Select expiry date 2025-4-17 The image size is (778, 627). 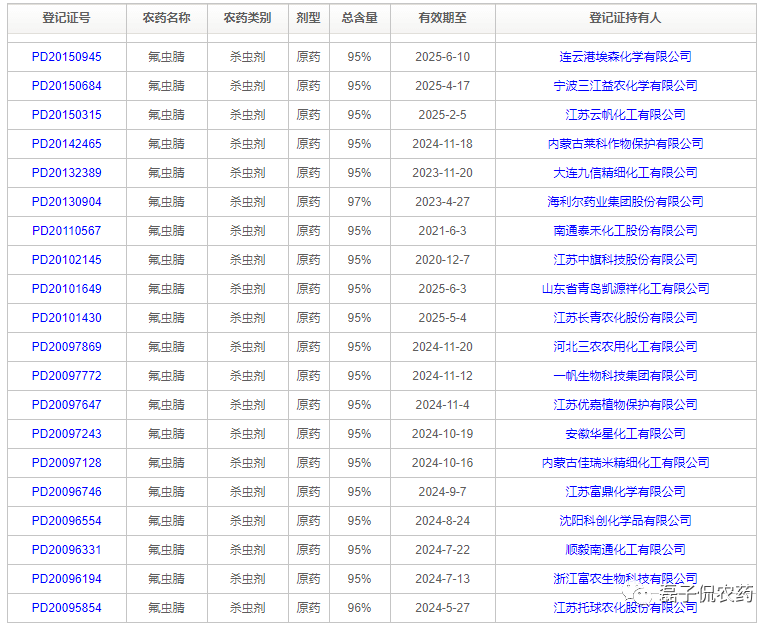[x=443, y=86]
